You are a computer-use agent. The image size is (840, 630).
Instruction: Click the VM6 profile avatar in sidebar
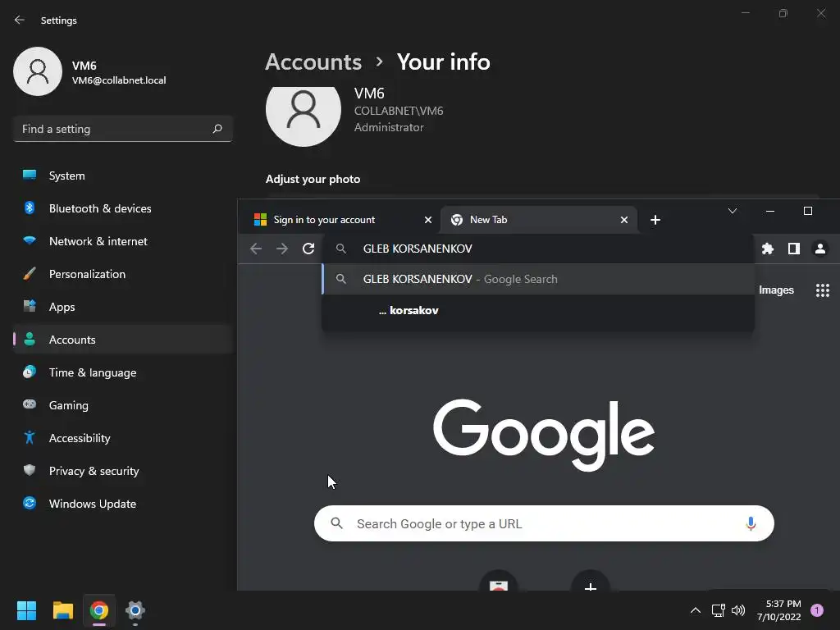point(38,71)
